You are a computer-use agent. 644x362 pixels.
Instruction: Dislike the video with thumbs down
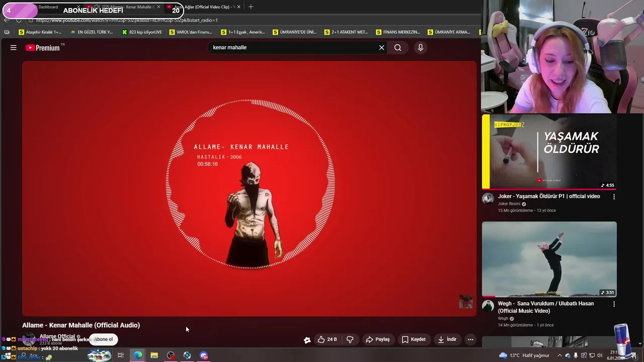tap(350, 339)
